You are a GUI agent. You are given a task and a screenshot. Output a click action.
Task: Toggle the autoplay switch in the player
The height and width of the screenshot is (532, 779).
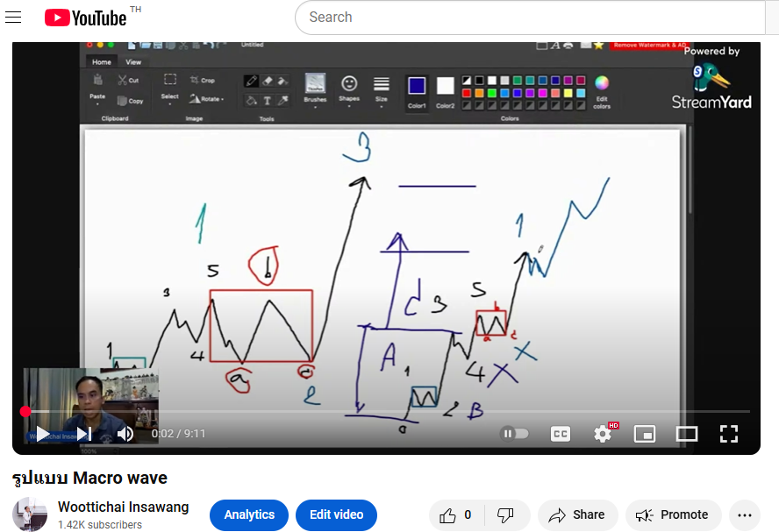point(515,433)
